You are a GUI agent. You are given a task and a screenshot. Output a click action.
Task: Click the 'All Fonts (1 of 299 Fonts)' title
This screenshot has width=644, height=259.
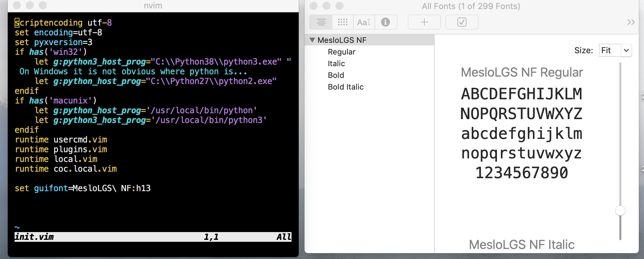tap(471, 6)
